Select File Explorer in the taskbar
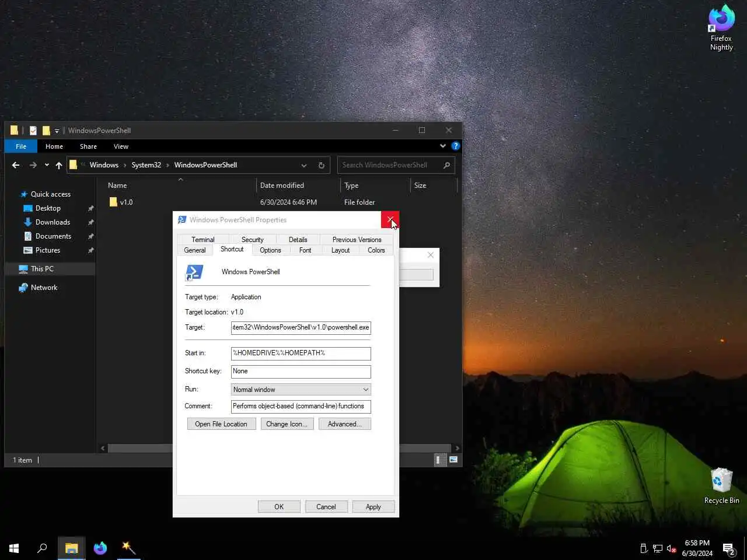747x560 pixels. tap(71, 548)
